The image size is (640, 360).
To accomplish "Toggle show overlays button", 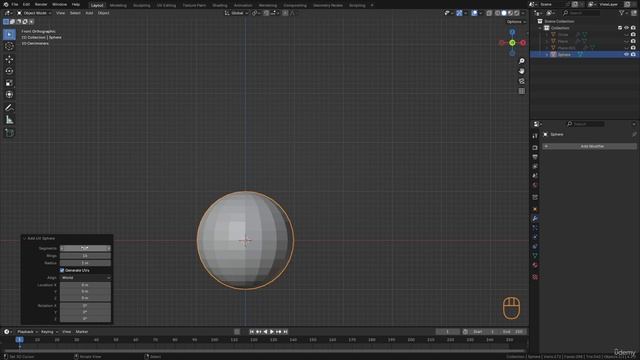I will pos(474,13).
